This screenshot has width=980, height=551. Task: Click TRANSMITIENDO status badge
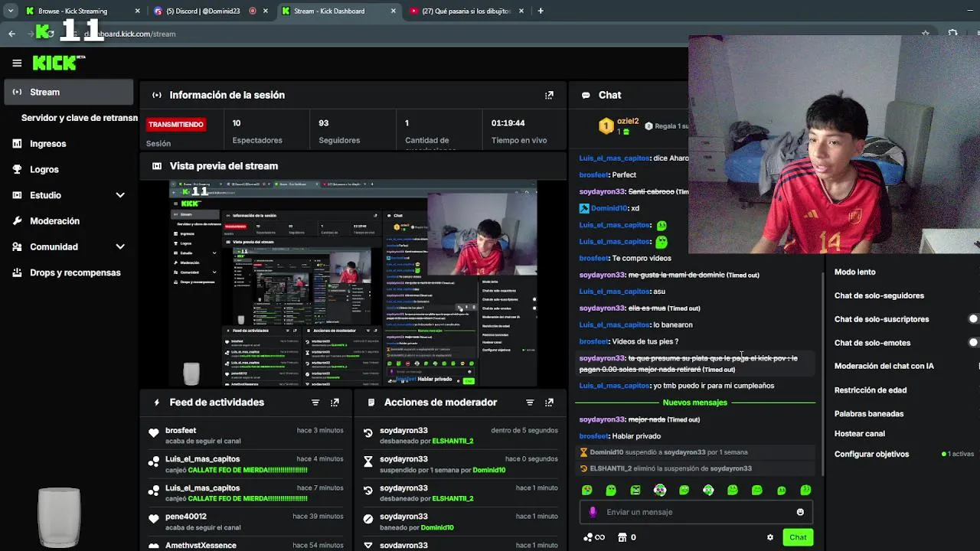click(x=176, y=125)
